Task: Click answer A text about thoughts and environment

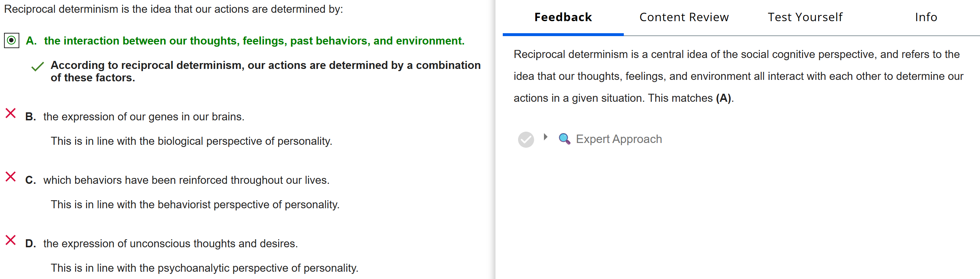Action: tap(254, 41)
